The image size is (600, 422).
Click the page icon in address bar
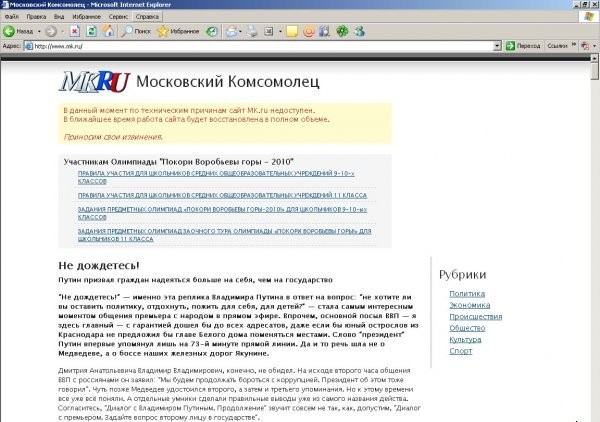(x=28, y=46)
